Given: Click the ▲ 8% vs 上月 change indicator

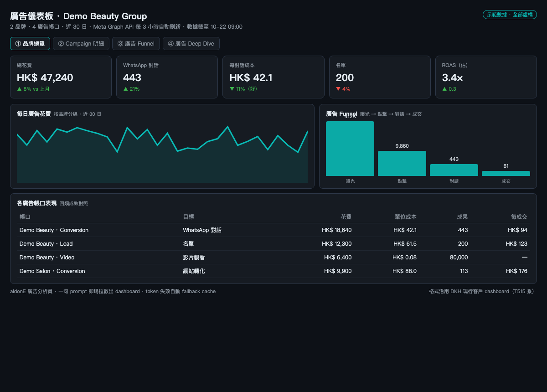Looking at the screenshot, I should 33,89.
